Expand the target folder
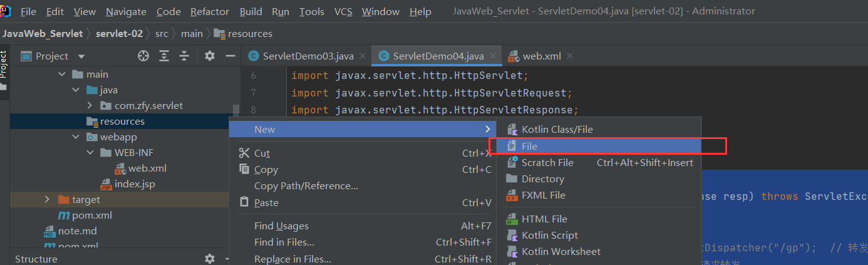Image resolution: width=868 pixels, height=265 pixels. click(x=47, y=200)
